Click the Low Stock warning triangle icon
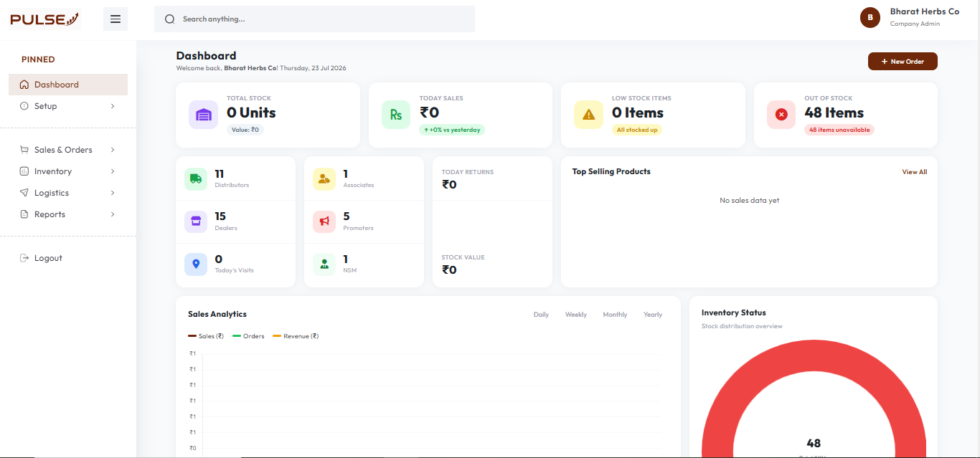980x458 pixels. 588,115
